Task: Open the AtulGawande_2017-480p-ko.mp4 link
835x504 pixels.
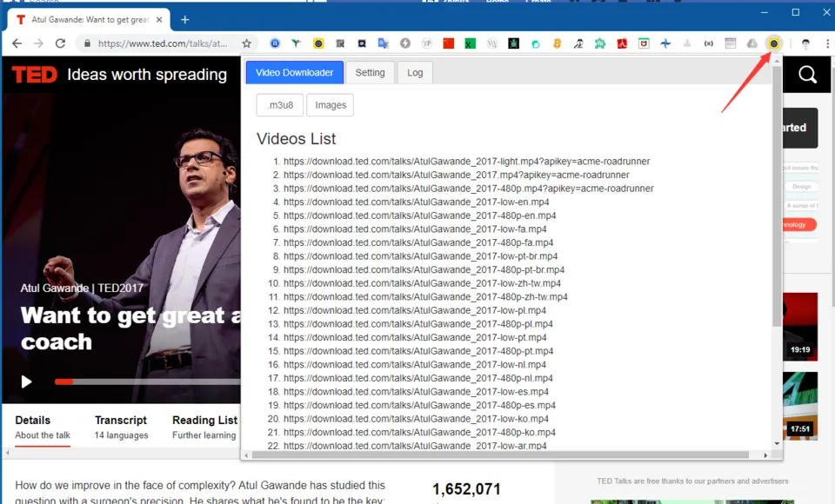Action: (419, 432)
